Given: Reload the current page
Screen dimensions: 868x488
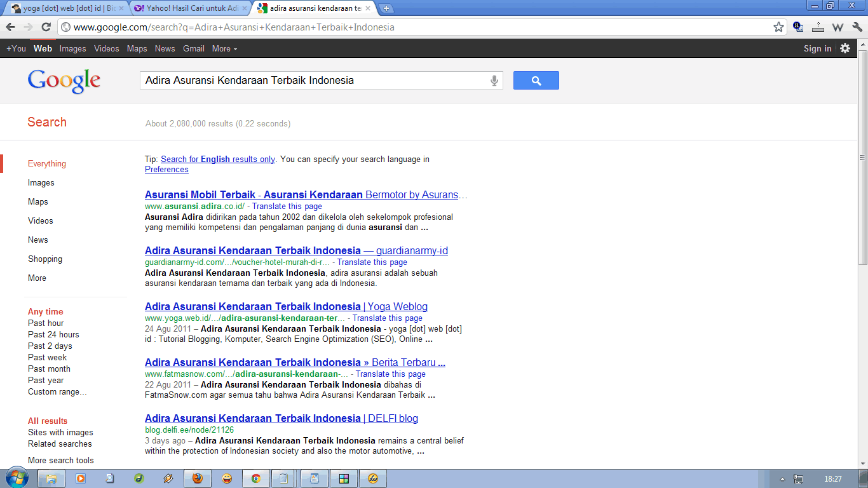Looking at the screenshot, I should (x=46, y=27).
